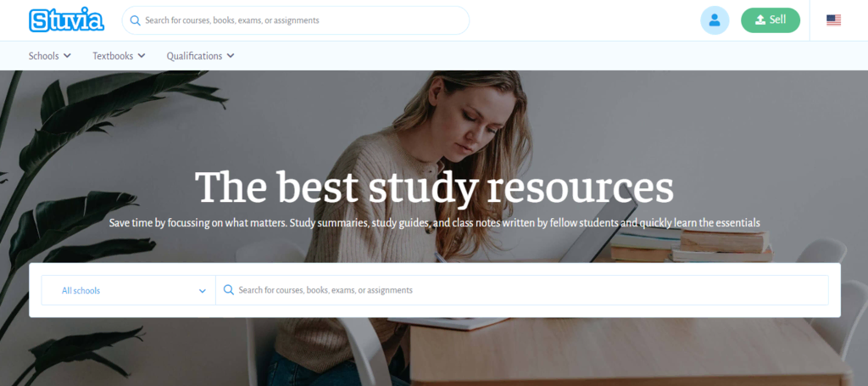Expand the Textbooks chevron
The width and height of the screenshot is (868, 386).
[x=142, y=55]
